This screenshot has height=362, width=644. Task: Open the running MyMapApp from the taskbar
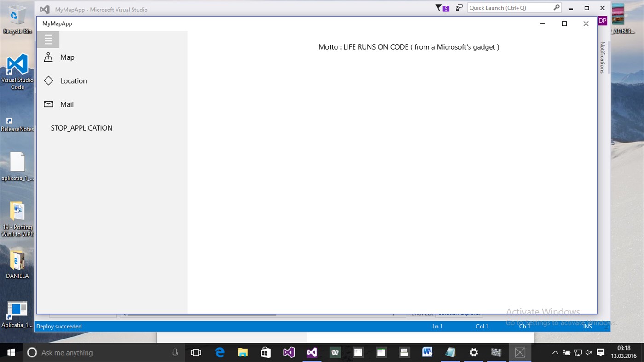520,352
